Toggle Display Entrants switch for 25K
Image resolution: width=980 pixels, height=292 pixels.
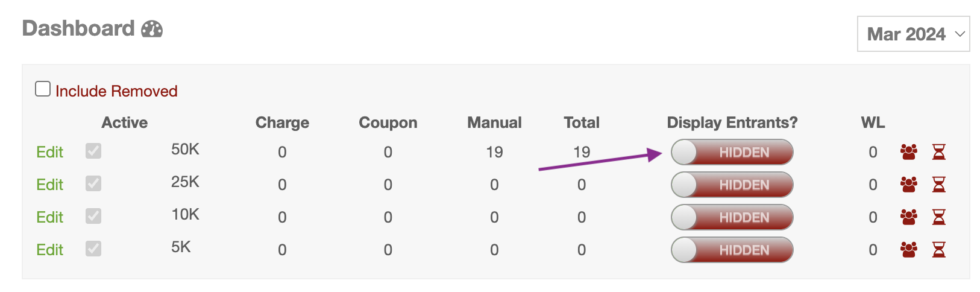[x=732, y=185]
